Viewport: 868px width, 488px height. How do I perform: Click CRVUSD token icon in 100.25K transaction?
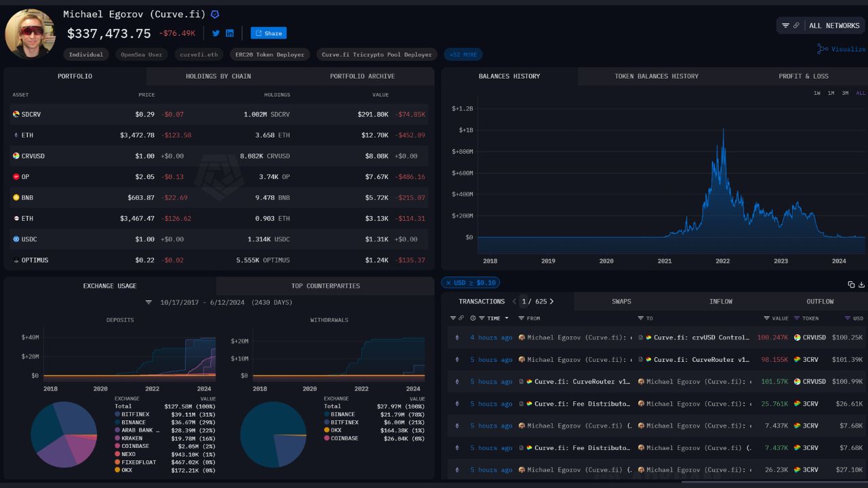(x=797, y=338)
